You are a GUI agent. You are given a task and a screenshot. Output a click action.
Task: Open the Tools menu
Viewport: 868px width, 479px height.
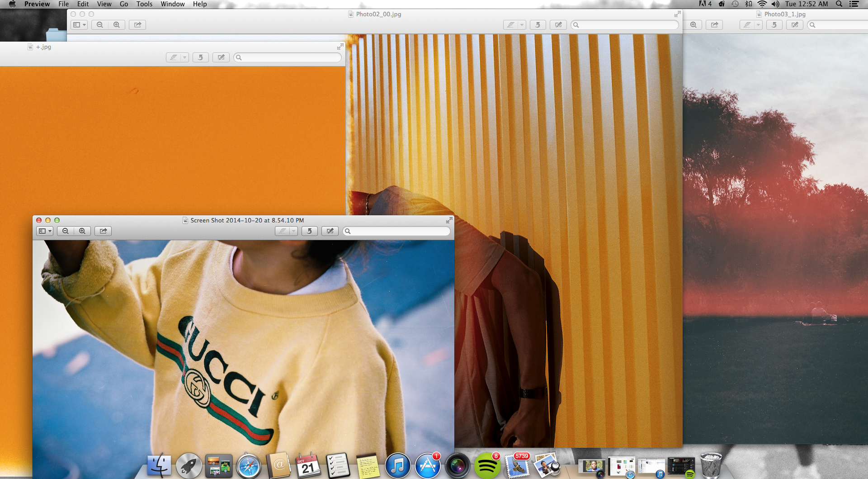(144, 4)
